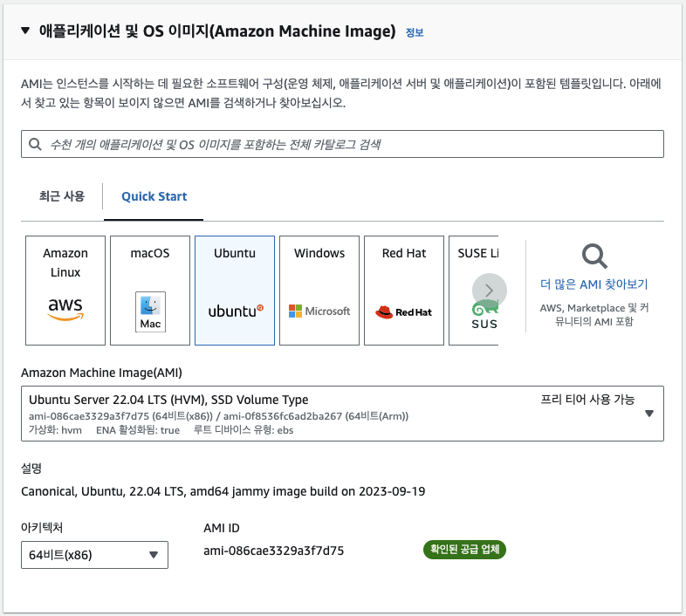Image resolution: width=686 pixels, height=616 pixels.
Task: Choose the macOS AMI card
Action: tap(150, 291)
